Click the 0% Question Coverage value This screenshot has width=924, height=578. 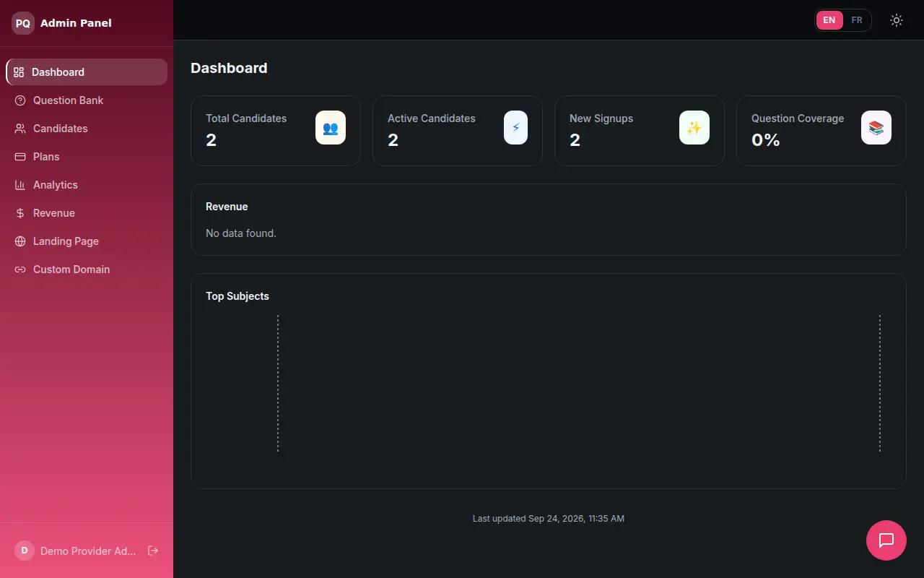click(x=766, y=140)
